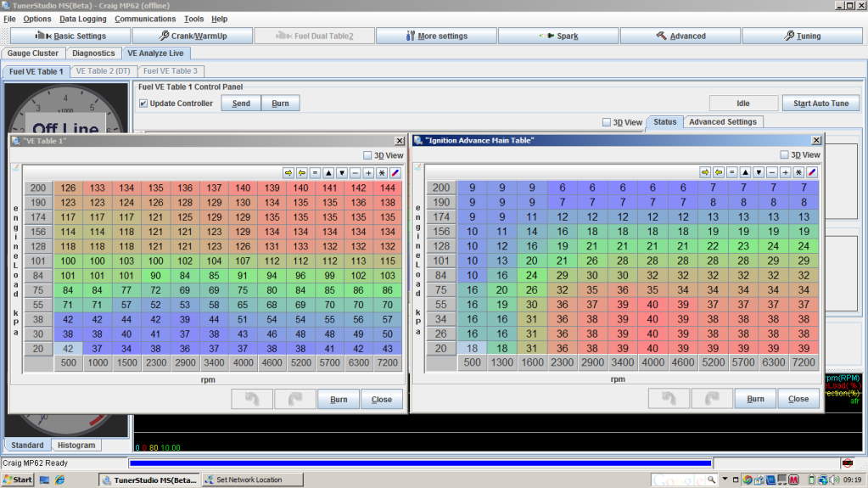
Task: Select highlighted ignition cell 18 at 500 rpm
Action: click(472, 349)
